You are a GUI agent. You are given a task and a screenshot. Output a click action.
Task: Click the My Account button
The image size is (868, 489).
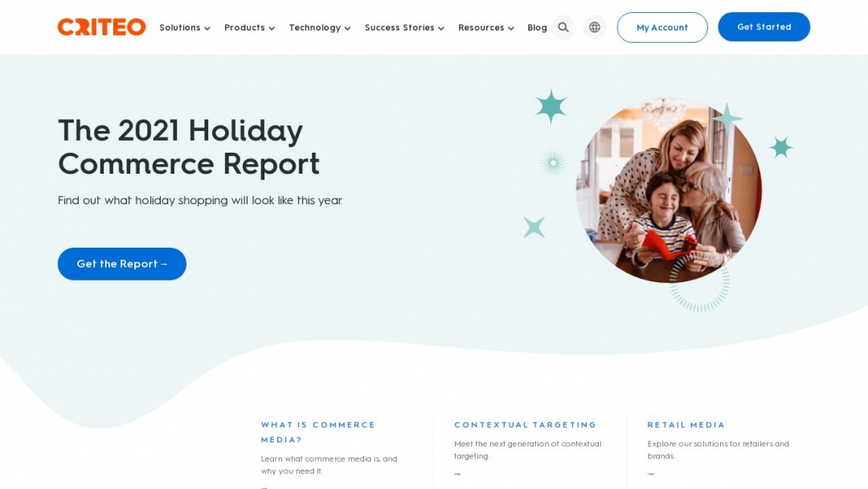[661, 27]
